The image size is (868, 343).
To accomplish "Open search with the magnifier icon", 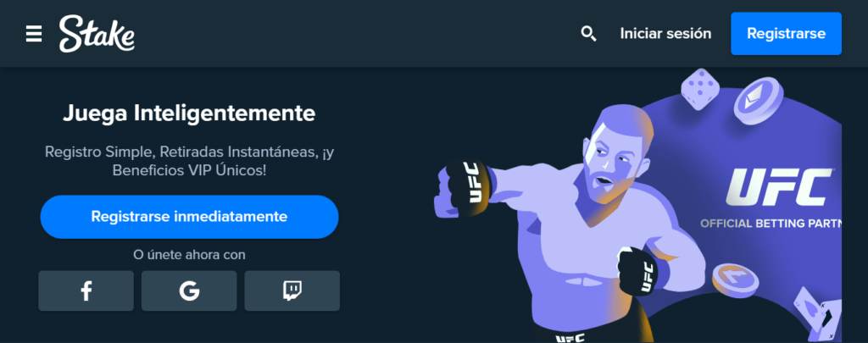I will click(x=588, y=34).
